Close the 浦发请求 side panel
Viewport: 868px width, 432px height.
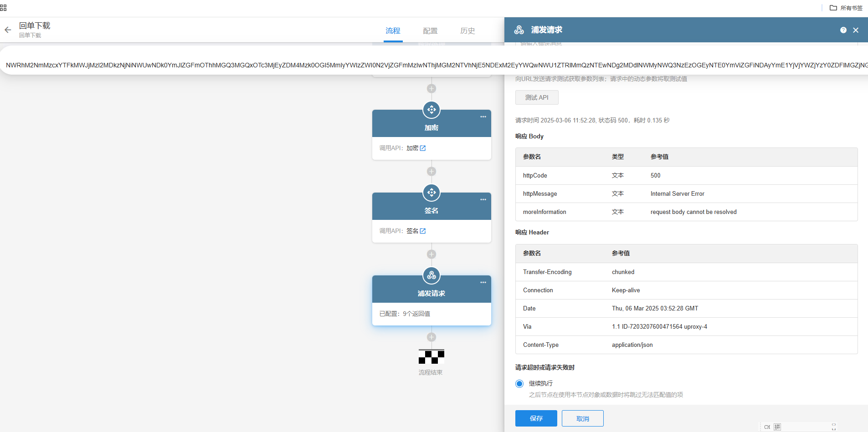pos(856,30)
